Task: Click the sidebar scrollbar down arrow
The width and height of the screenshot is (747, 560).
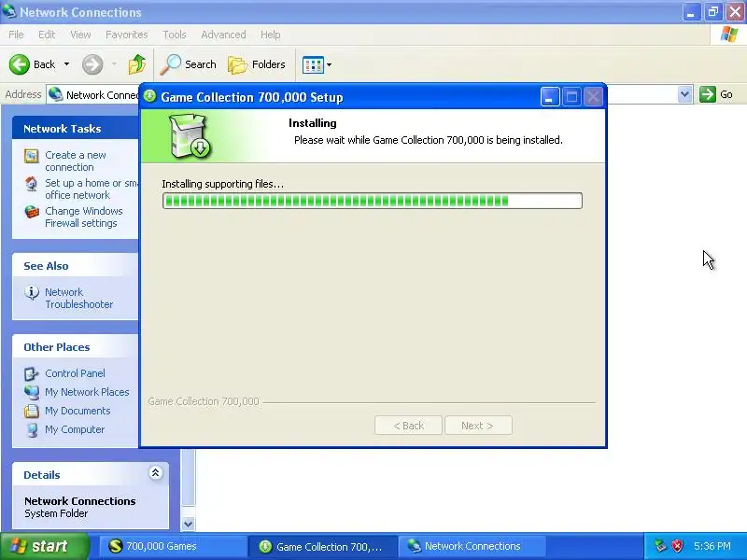Action: [189, 524]
